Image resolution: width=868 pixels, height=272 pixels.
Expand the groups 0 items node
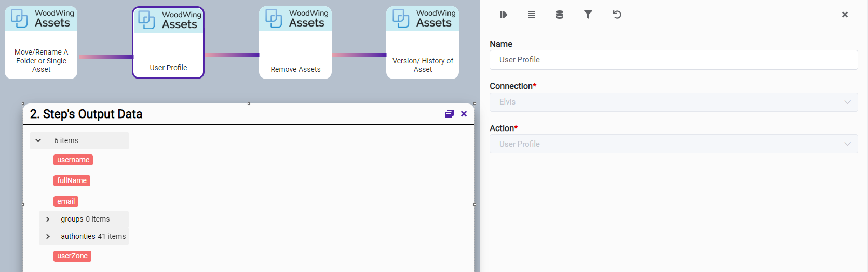click(x=48, y=219)
